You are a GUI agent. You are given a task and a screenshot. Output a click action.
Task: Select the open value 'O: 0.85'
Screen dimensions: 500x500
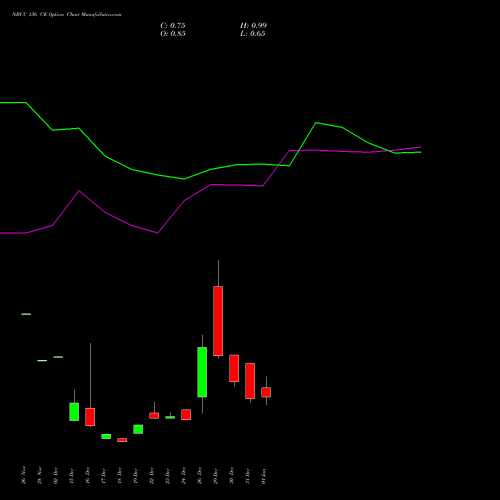[173, 34]
